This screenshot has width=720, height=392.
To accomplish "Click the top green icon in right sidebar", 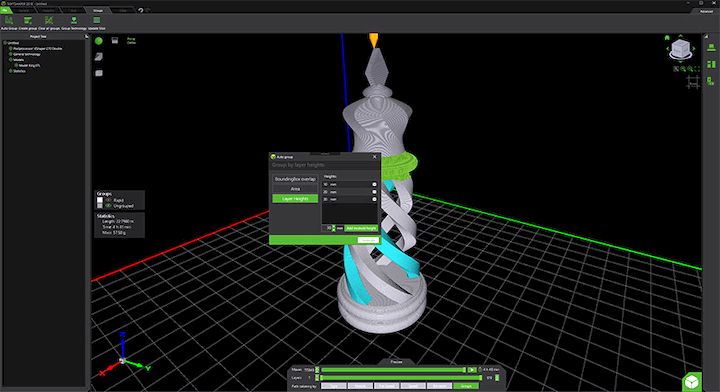I will [x=711, y=47].
